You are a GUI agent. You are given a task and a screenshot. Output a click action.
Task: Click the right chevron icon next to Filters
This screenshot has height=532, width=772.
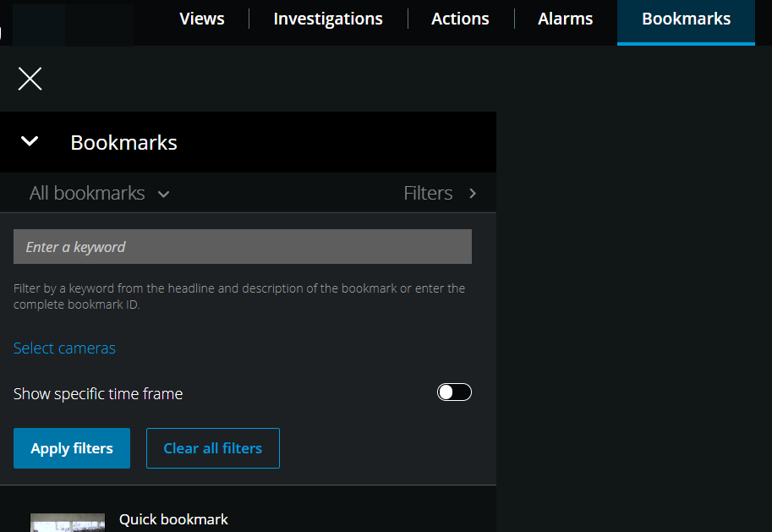click(473, 194)
